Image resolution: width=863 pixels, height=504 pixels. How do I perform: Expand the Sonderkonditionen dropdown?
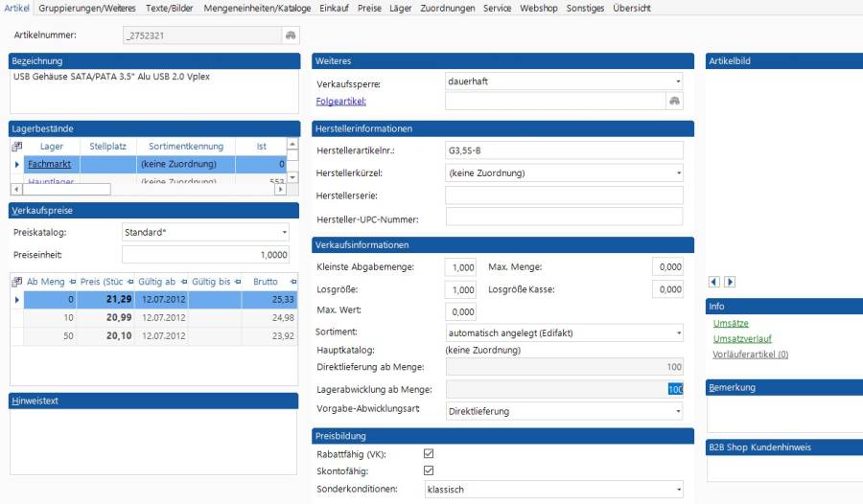pyautogui.click(x=677, y=490)
